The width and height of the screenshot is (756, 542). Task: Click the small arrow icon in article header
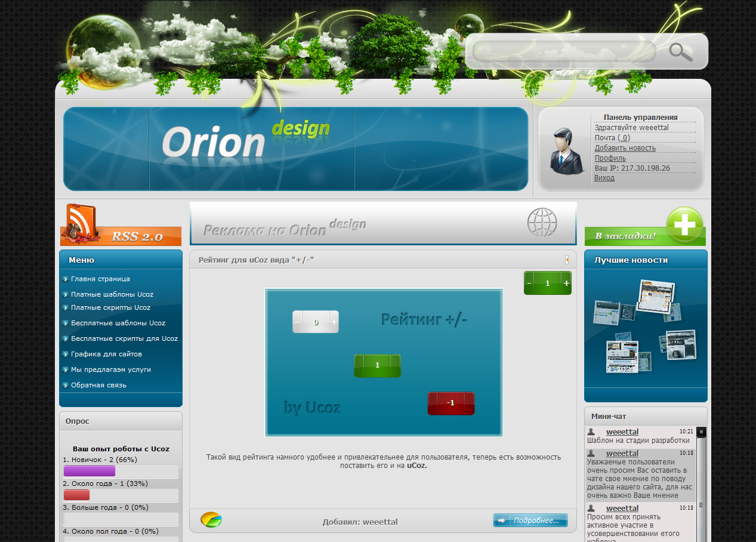(x=566, y=260)
